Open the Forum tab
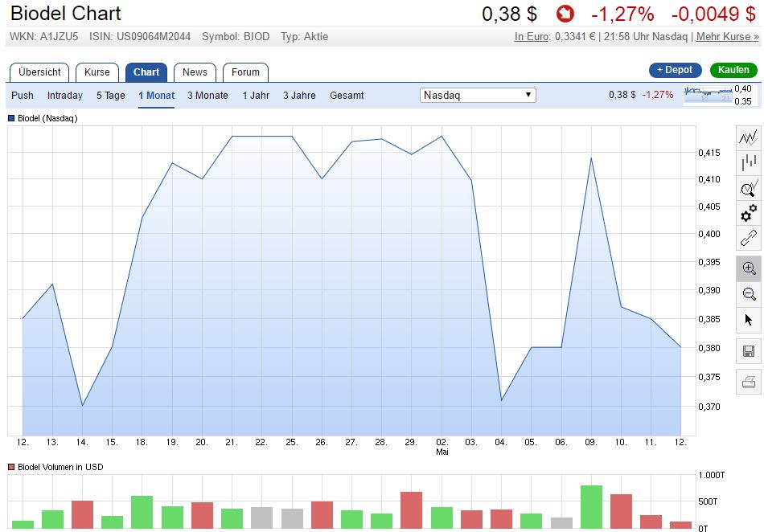Viewport: 764px width, 532px height. click(x=245, y=72)
